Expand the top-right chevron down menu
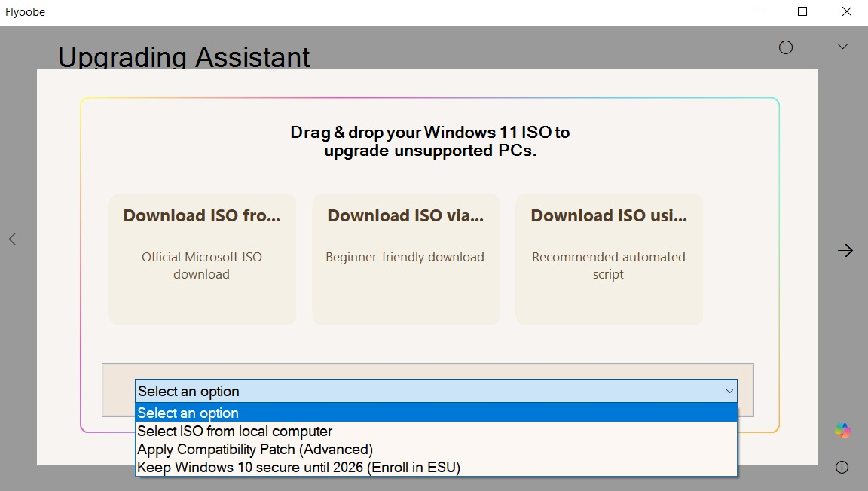 pyautogui.click(x=842, y=47)
